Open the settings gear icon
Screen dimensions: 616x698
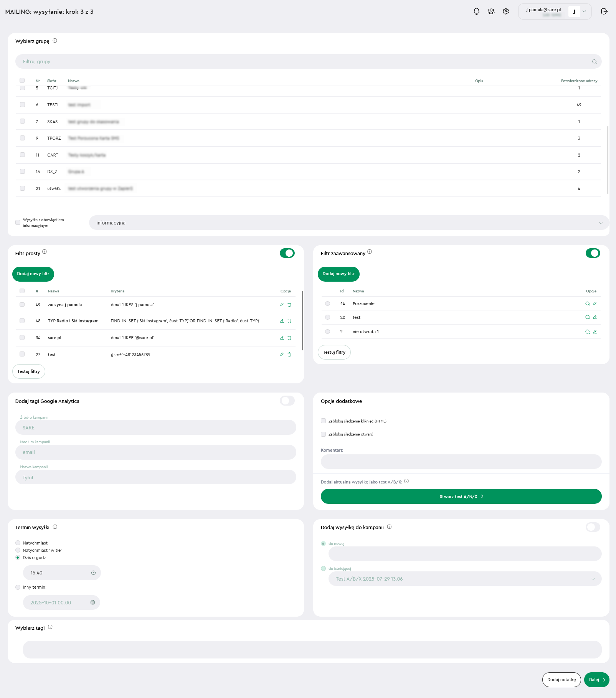(506, 12)
